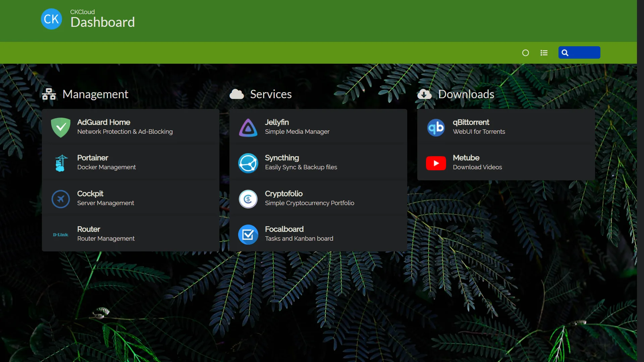Click the Jellyfin triangle icon
644x362 pixels.
248,127
